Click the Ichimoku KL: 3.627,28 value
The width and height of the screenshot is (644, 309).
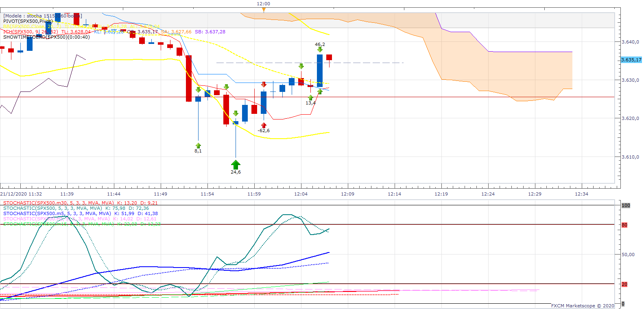tap(109, 32)
